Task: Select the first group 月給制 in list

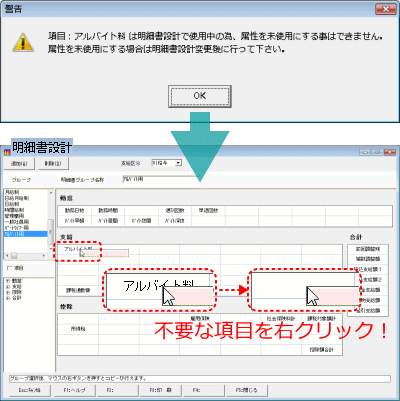Action: [x=26, y=192]
